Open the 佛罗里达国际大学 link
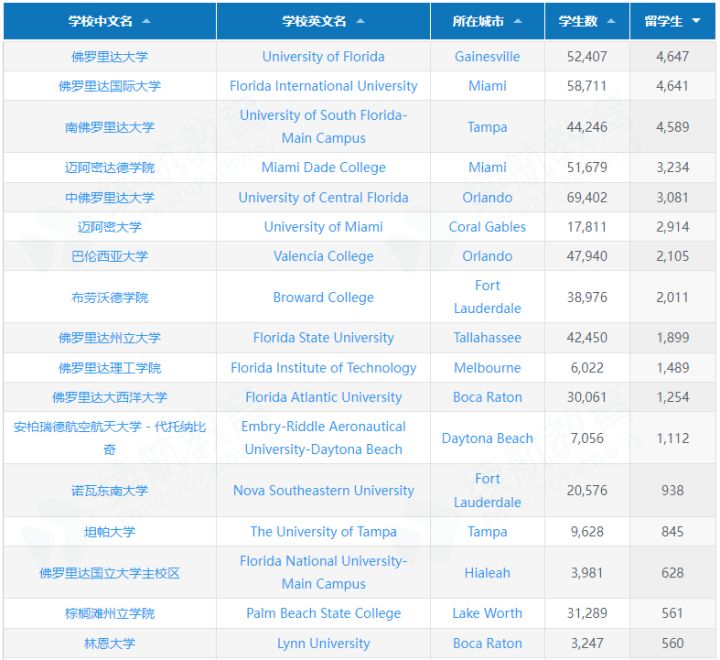 [x=110, y=86]
